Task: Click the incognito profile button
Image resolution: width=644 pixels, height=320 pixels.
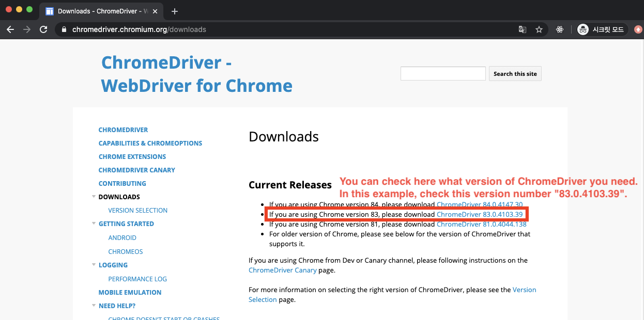Action: [x=602, y=29]
